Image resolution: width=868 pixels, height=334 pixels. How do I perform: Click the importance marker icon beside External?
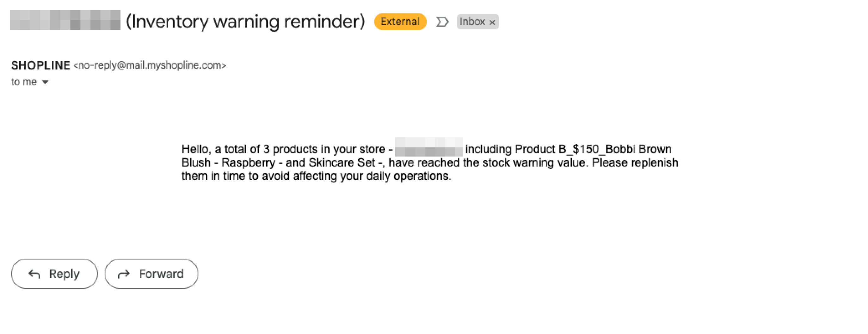(442, 22)
